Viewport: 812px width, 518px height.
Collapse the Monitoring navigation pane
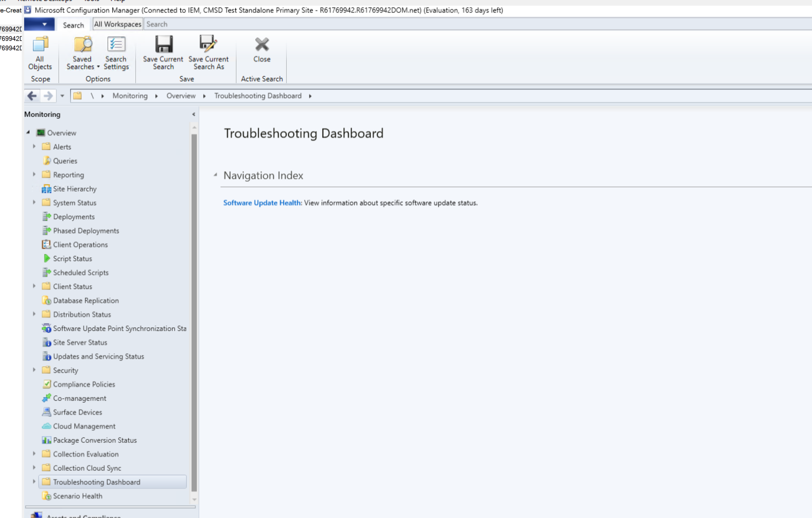point(194,114)
